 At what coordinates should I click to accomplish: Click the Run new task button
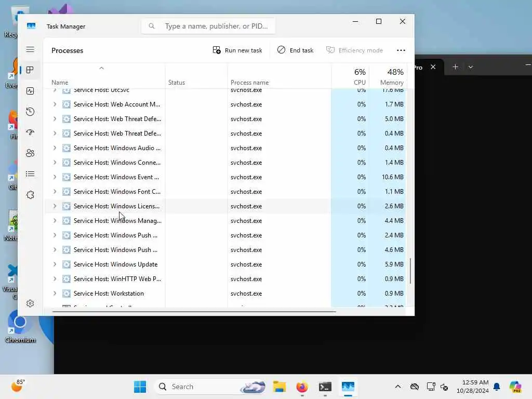pos(237,50)
